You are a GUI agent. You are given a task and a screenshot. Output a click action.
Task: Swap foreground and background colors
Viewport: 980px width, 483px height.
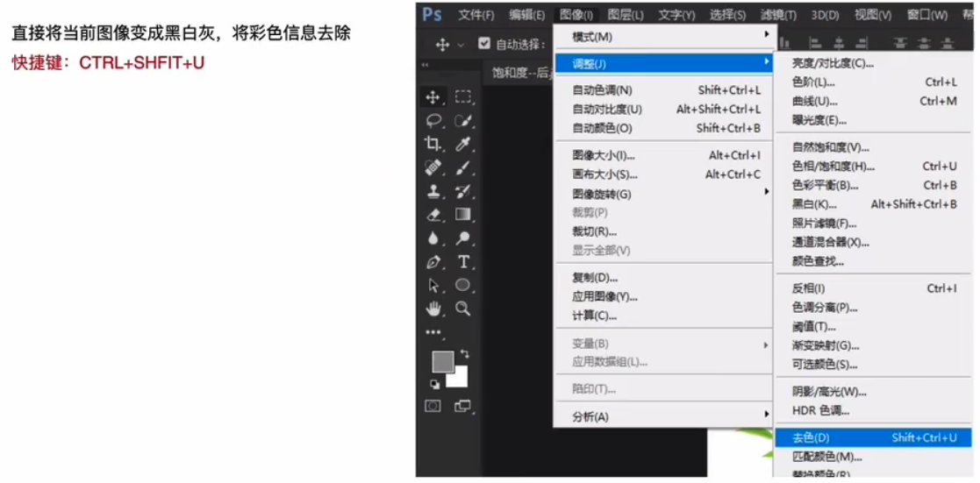tap(464, 354)
